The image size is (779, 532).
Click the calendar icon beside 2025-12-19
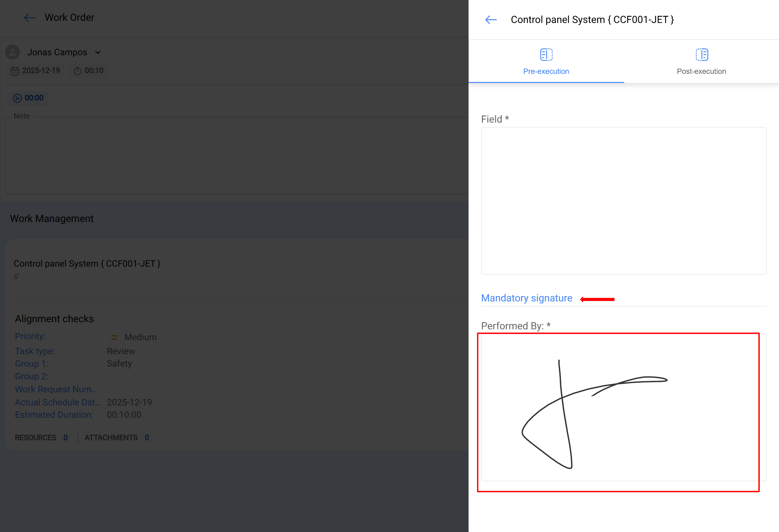pyautogui.click(x=15, y=71)
